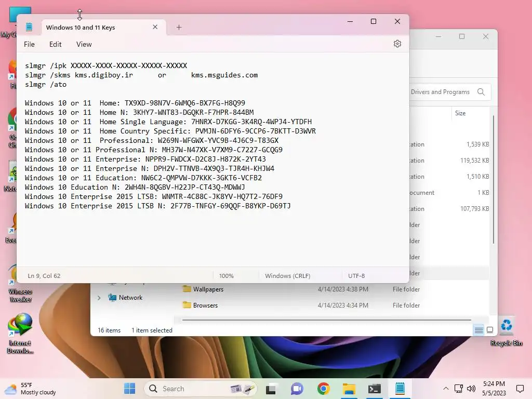Click the kms.msguides.com text
The image size is (532, 399).
point(224,75)
